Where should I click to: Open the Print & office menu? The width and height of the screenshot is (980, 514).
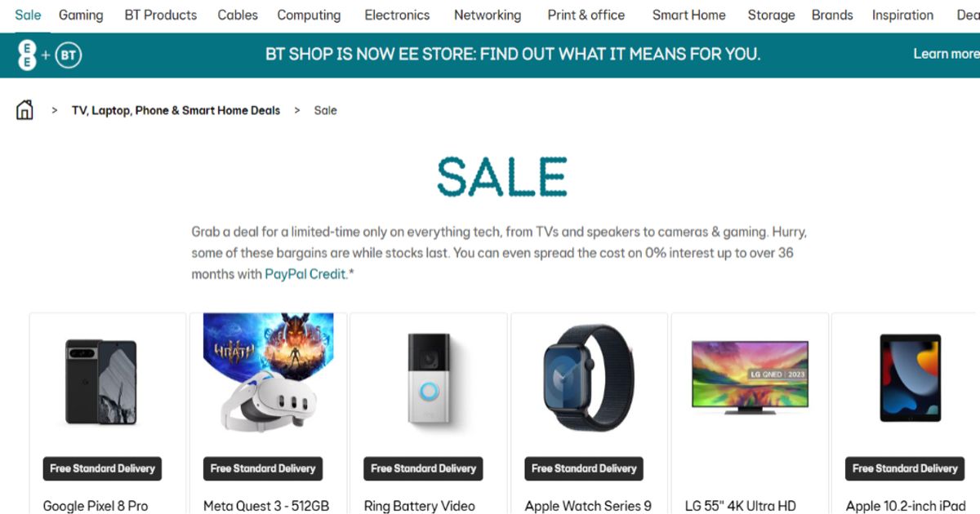[586, 15]
